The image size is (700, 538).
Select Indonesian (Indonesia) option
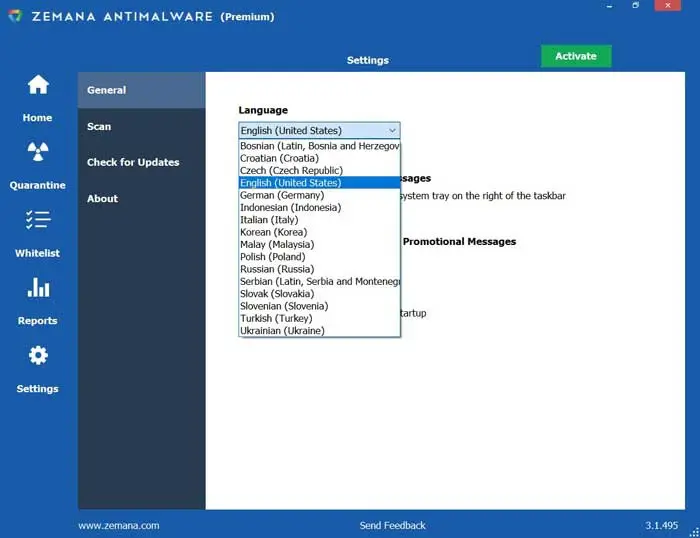(320, 208)
